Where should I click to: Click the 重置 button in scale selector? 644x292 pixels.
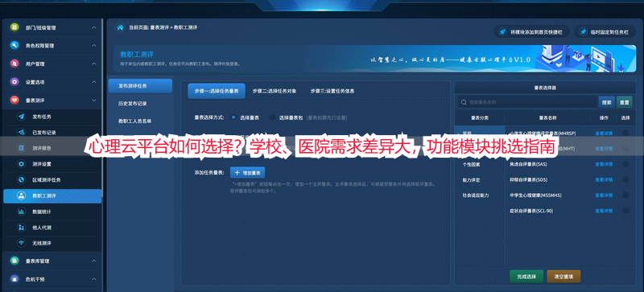(x=625, y=102)
